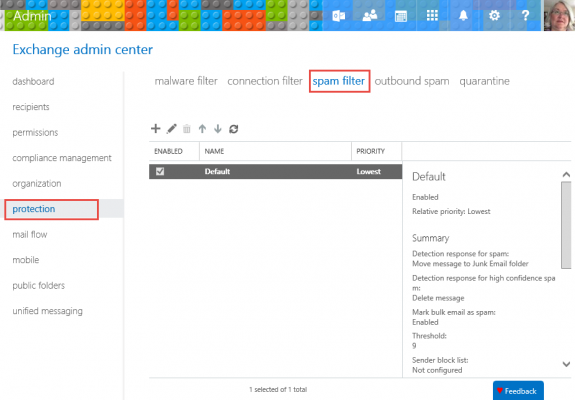Select protection in the left navigation
Screen dimensions: 575x400
coord(34,209)
